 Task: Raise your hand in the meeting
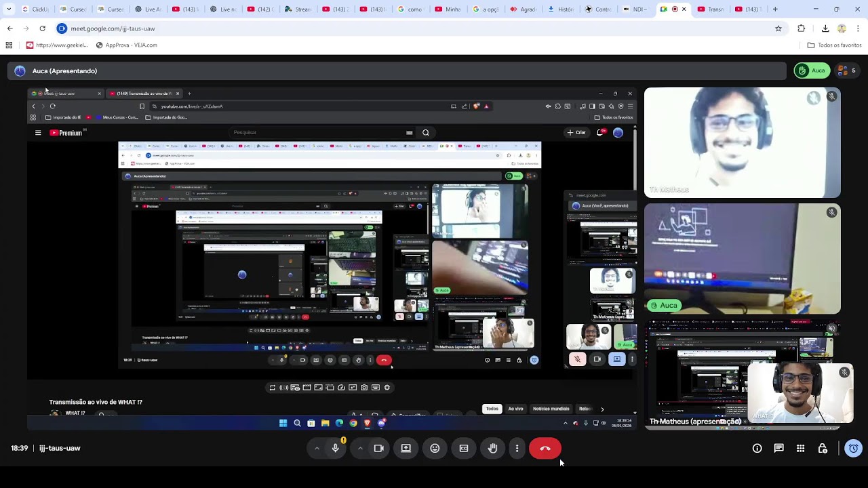click(x=493, y=448)
